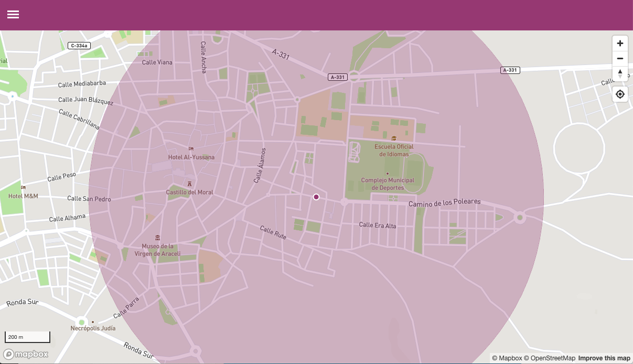
Task: Zoom out of the map
Action: click(x=620, y=58)
